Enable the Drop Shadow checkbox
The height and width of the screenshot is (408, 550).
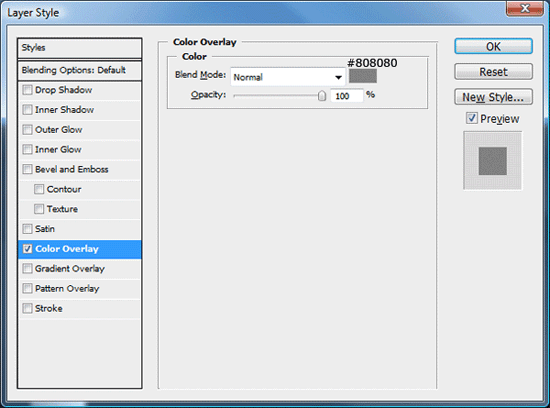point(27,90)
